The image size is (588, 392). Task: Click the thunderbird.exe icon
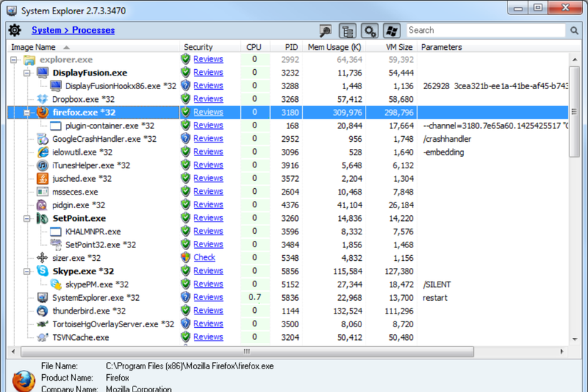[x=42, y=311]
